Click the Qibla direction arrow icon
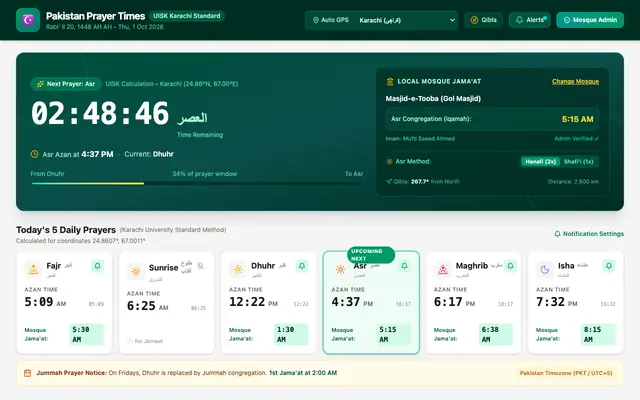The height and width of the screenshot is (400, 640). [389, 182]
